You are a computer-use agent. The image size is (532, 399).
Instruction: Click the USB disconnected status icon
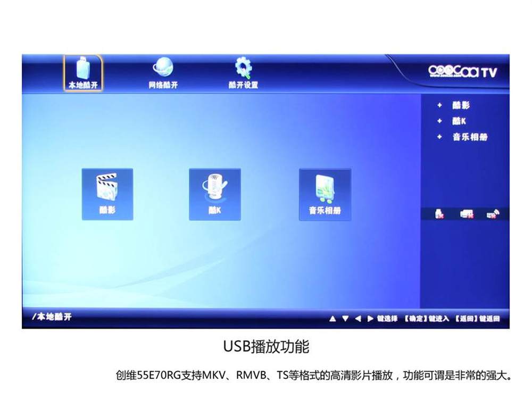tap(439, 214)
